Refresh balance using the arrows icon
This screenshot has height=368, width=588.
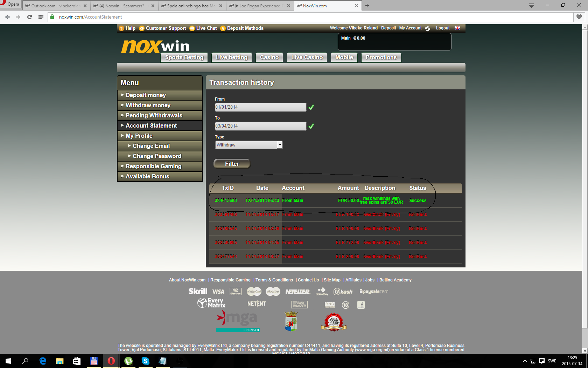point(428,28)
